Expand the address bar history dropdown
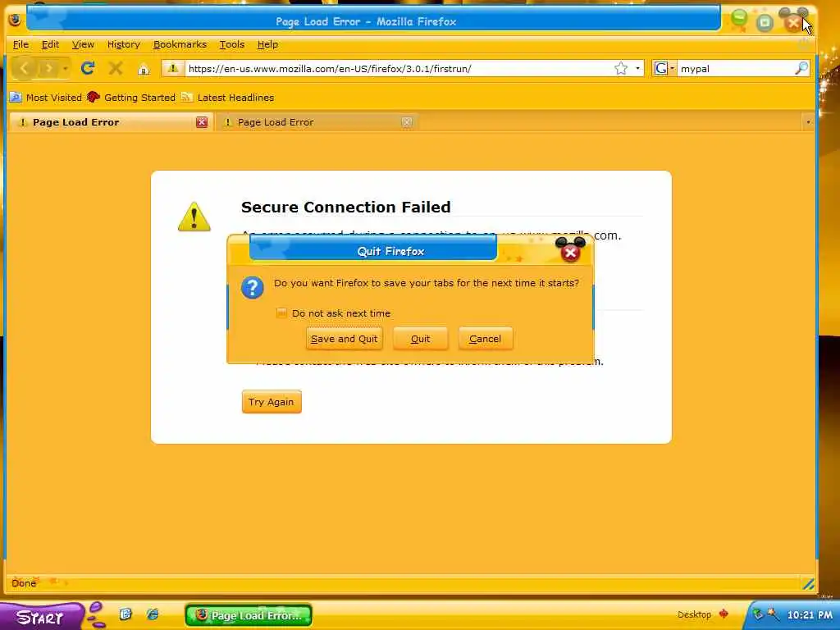 point(637,69)
